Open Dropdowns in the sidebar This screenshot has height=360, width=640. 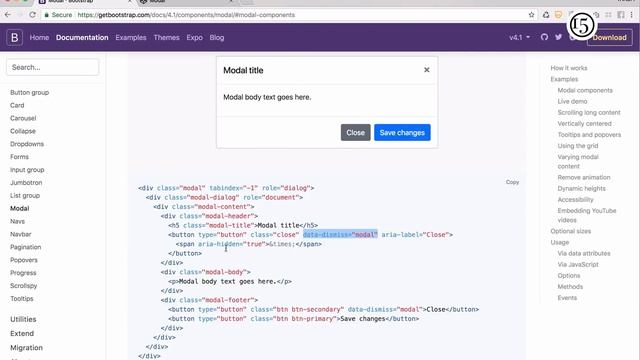pyautogui.click(x=27, y=144)
